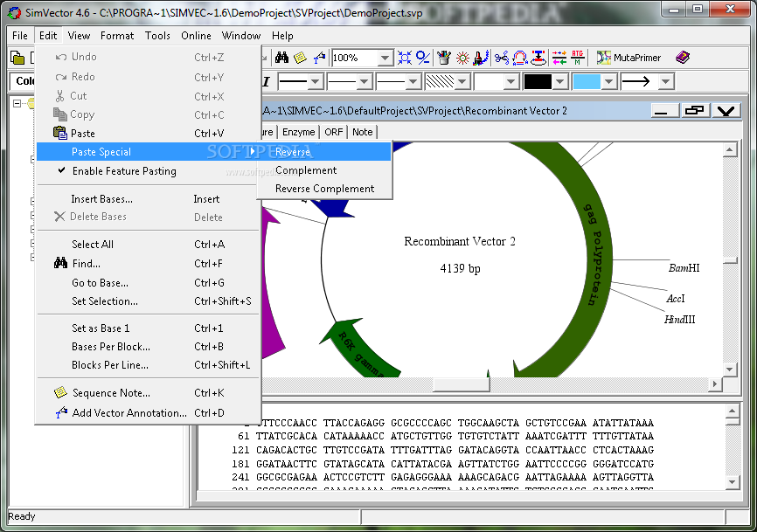Switch to the ORF tab
The width and height of the screenshot is (757, 532).
(x=334, y=132)
